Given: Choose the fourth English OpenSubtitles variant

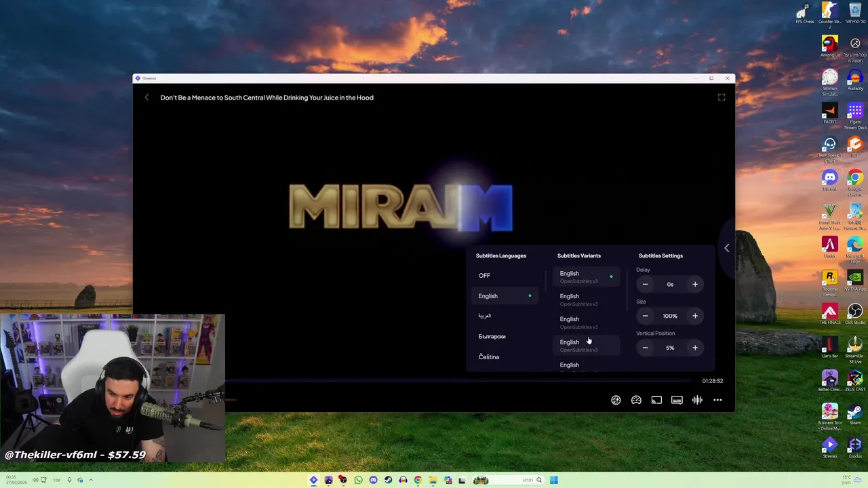Looking at the screenshot, I should coord(587,345).
